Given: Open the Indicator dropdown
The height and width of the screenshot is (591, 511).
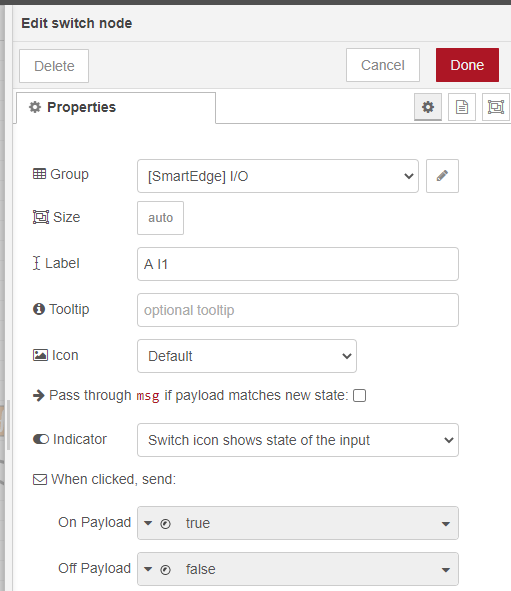Looking at the screenshot, I should pos(298,440).
